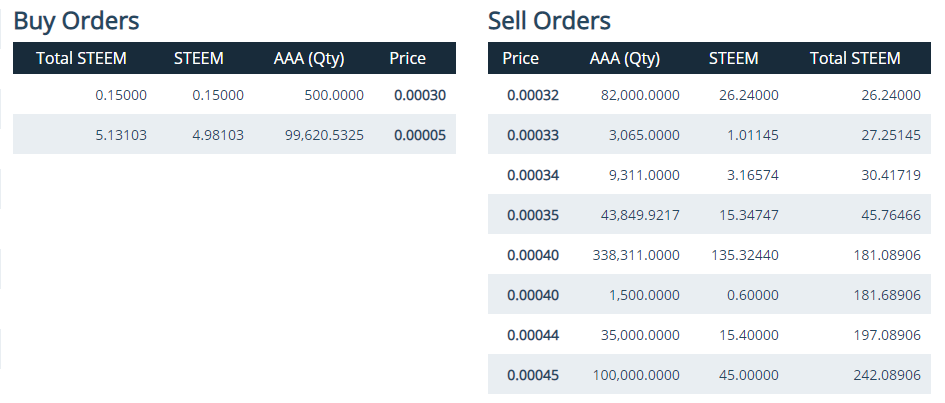
Task: Select the 0.00045 sell price
Action: point(533,375)
